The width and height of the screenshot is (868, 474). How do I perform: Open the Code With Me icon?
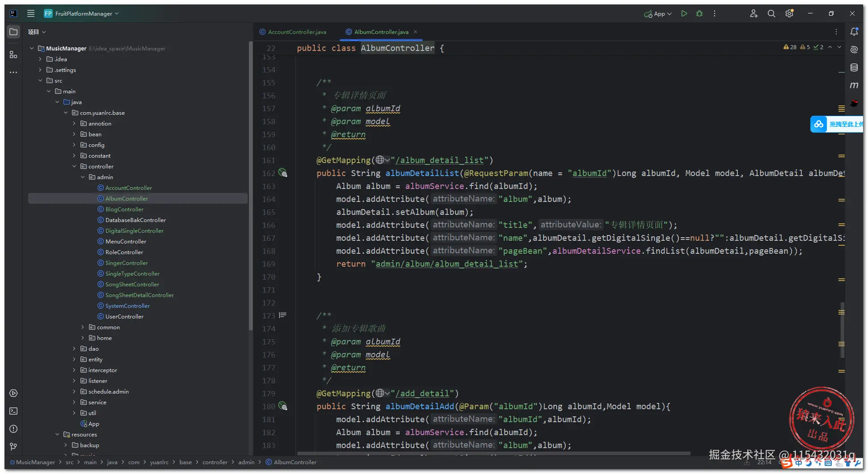click(x=754, y=13)
